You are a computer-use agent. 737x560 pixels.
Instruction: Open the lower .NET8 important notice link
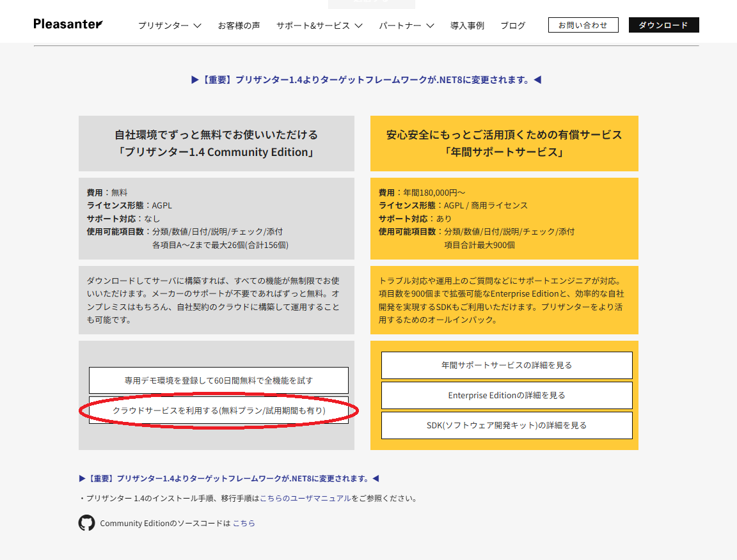pos(229,478)
